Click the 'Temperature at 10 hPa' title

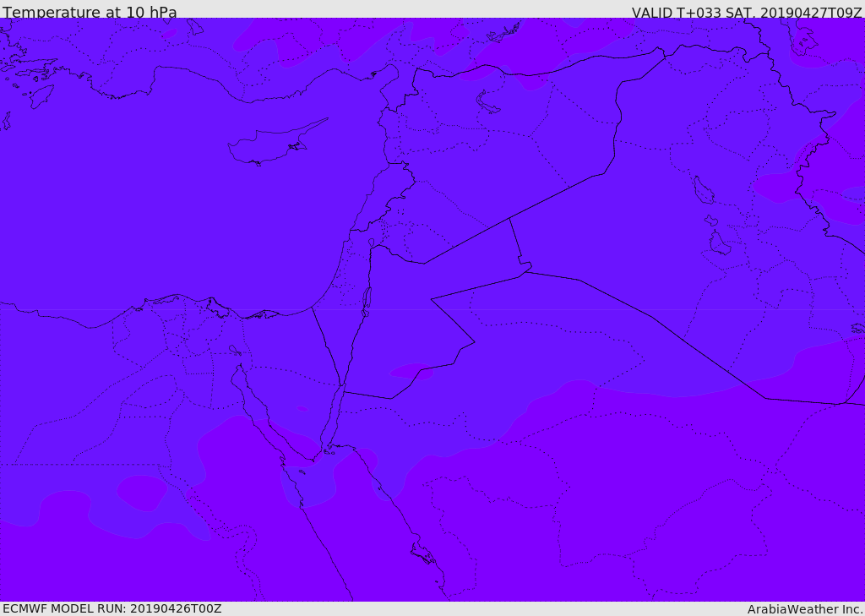[x=90, y=12]
